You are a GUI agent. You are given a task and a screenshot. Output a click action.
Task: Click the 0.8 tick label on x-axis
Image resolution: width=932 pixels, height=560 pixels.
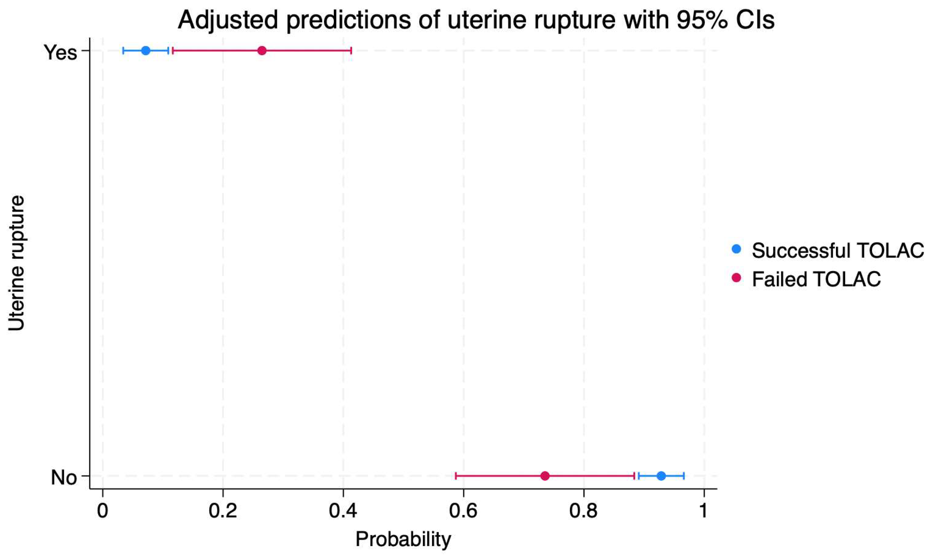[584, 510]
